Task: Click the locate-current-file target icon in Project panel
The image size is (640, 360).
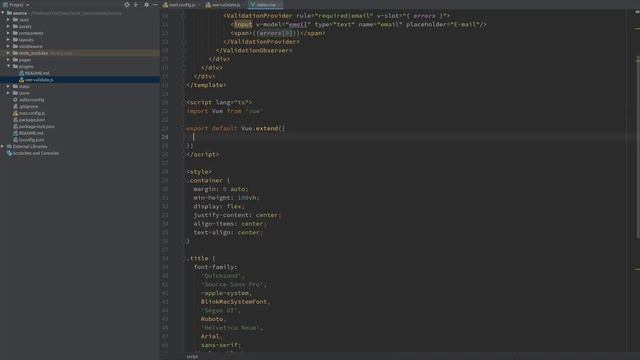Action: pos(127,4)
